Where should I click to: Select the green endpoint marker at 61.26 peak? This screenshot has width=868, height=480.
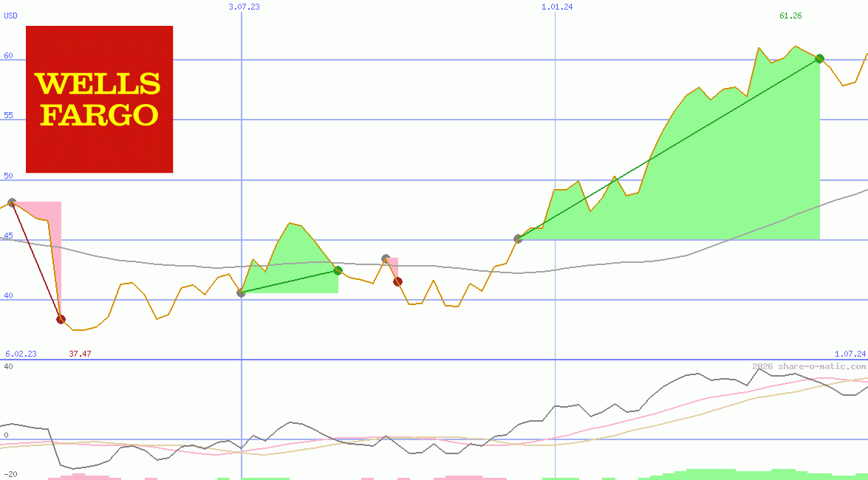click(820, 58)
